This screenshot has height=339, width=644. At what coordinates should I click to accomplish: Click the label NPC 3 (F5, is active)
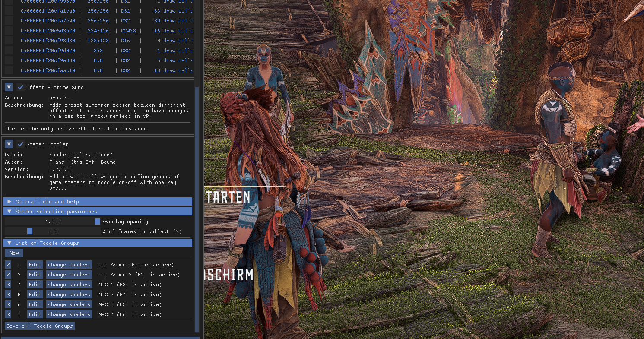click(130, 304)
